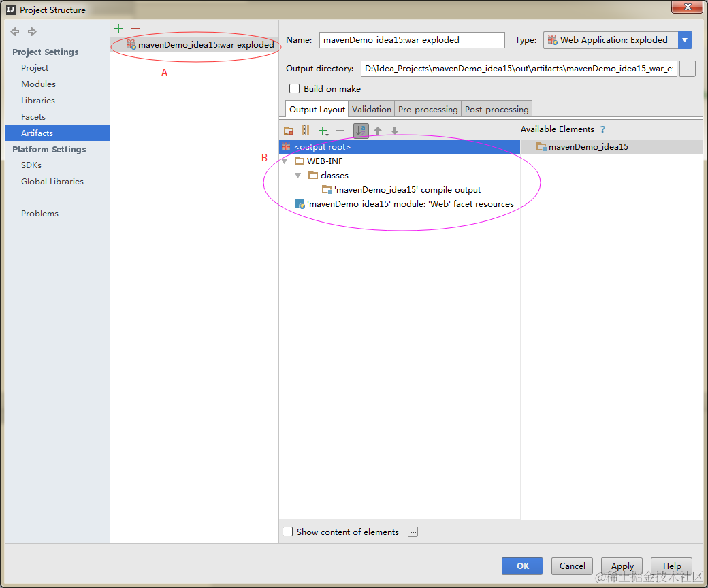The height and width of the screenshot is (588, 708).
Task: Select mavenDemo_idea15 in Available Elements
Action: pyautogui.click(x=611, y=147)
